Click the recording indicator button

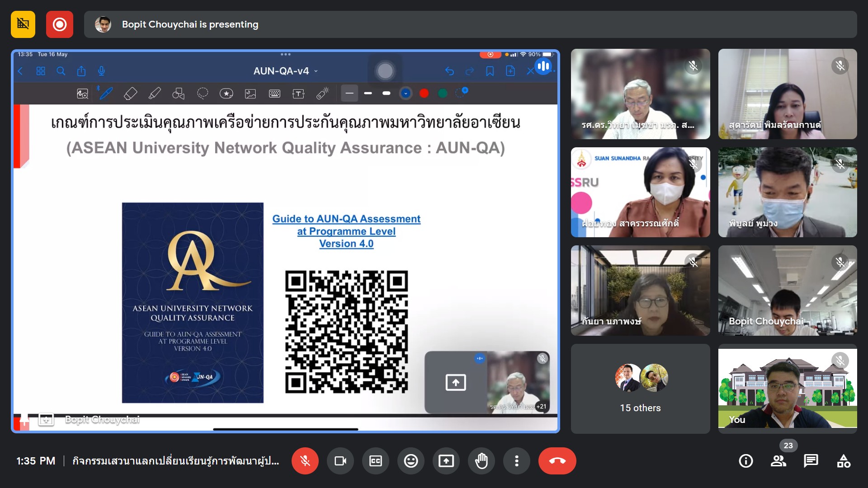(x=60, y=24)
